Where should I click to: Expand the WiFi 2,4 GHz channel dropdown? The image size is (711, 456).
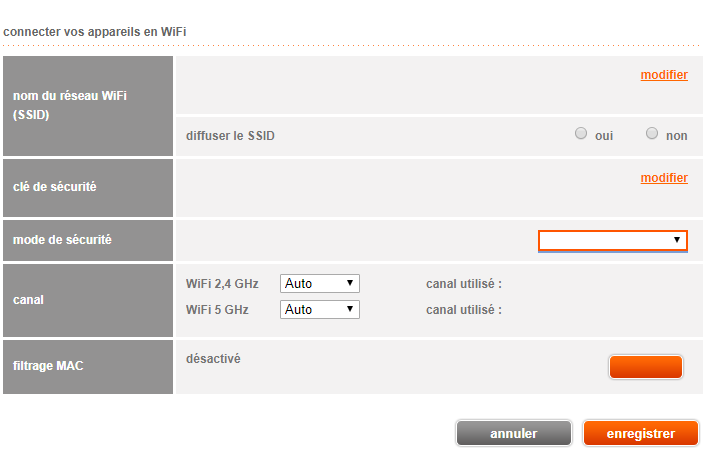pos(320,284)
